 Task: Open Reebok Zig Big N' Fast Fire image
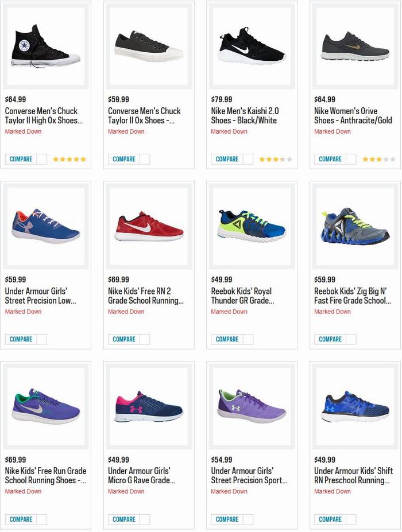pos(355,226)
